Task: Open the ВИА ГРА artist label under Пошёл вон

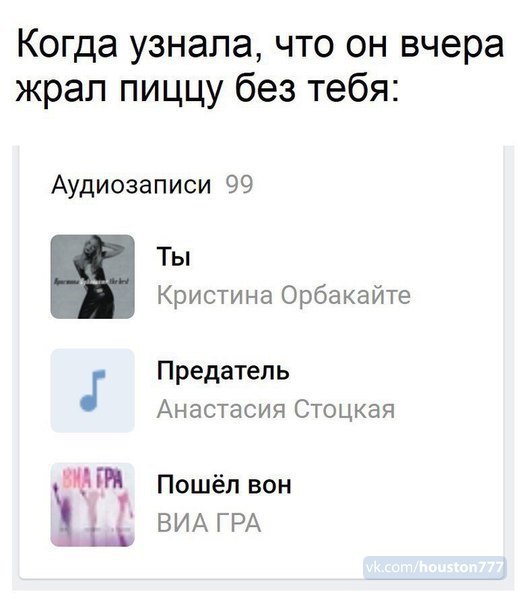Action: pyautogui.click(x=209, y=523)
